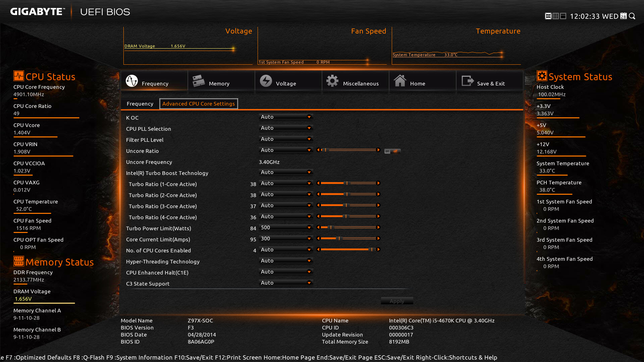This screenshot has height=362, width=644.
Task: Click the window layout icon beside the clock
Action: click(x=563, y=16)
